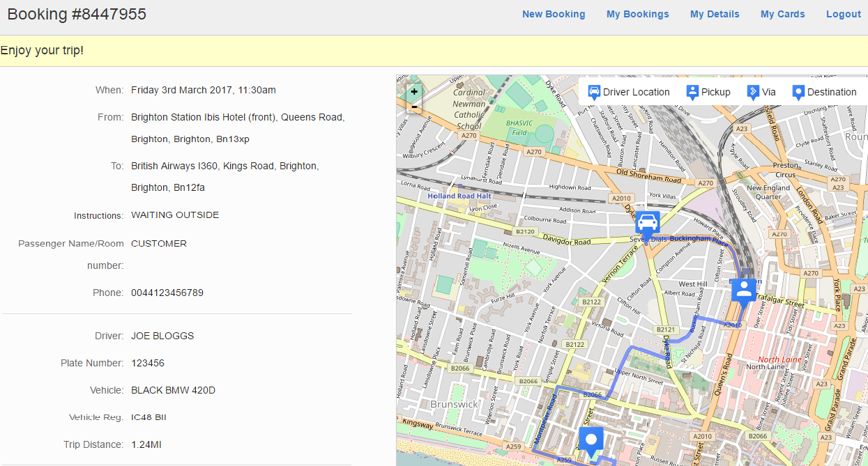This screenshot has width=868, height=466.
Task: Zoom in using the plus map control
Action: coord(413,91)
